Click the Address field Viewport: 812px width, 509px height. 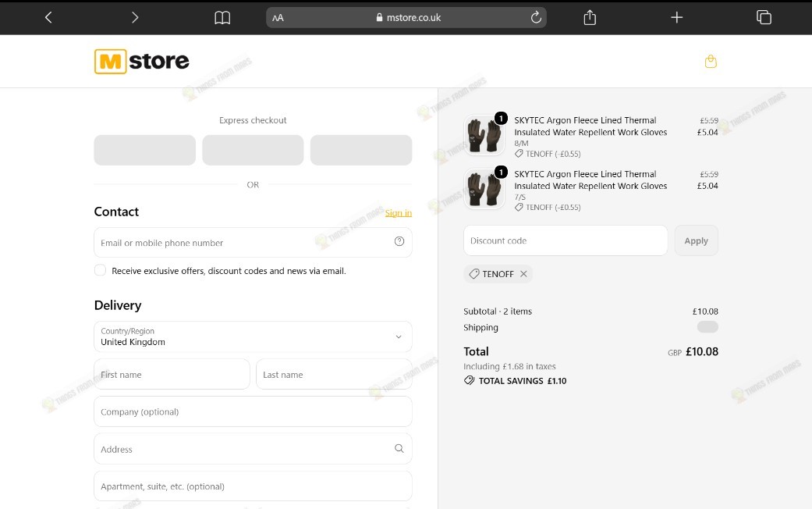[253, 449]
